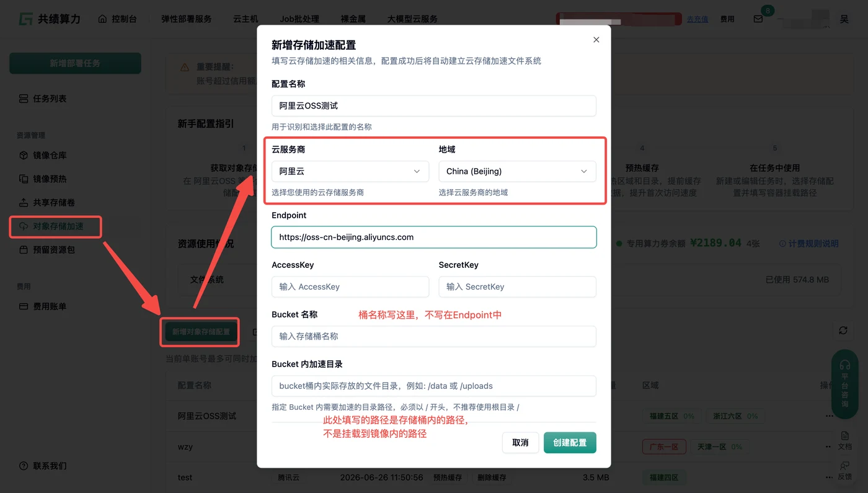Open more actions for wzy row

pos(830,447)
